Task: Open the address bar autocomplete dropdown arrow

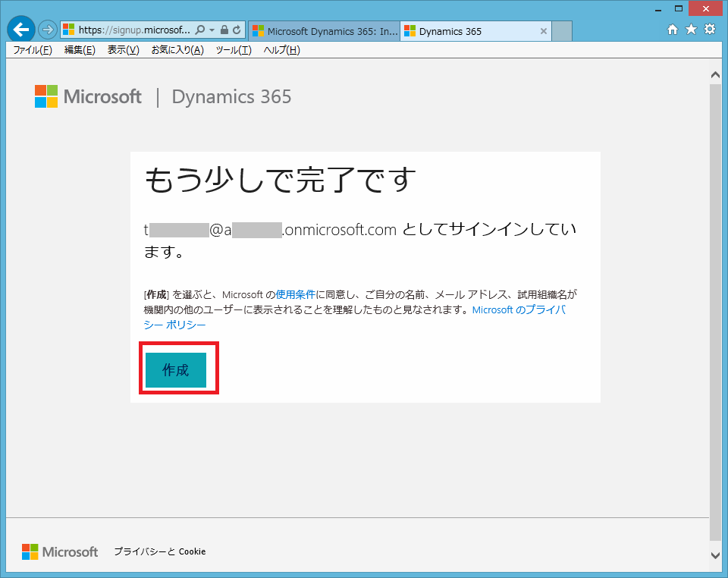Action: [212, 30]
